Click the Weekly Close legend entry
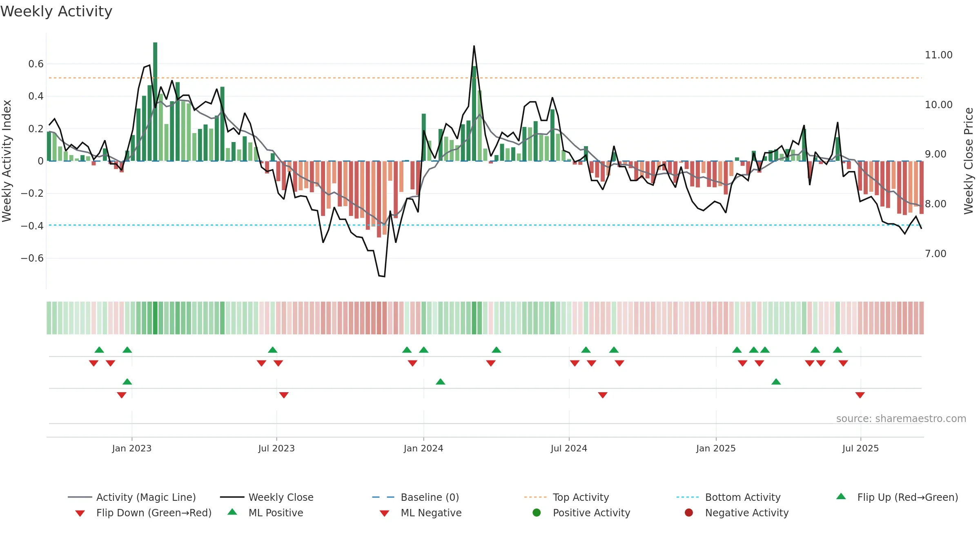980x551 pixels. point(267,497)
